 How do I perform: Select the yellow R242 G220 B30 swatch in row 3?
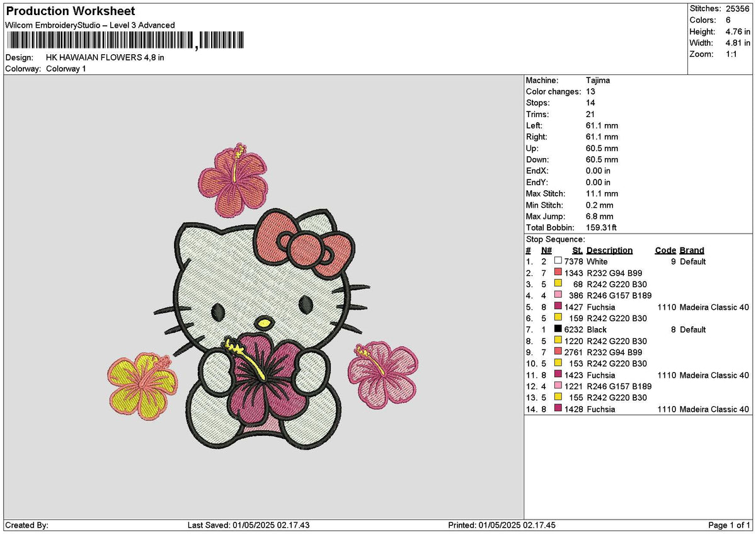pos(558,284)
